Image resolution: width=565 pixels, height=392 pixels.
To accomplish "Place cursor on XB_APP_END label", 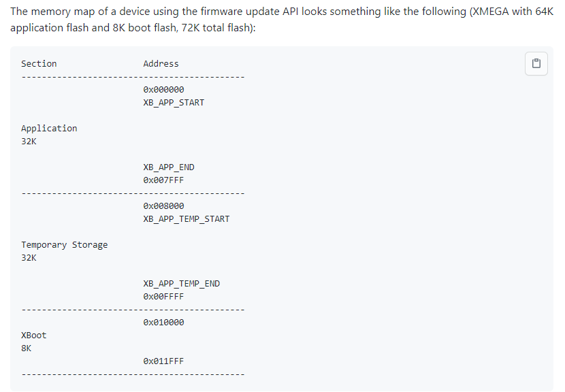I will point(168,167).
